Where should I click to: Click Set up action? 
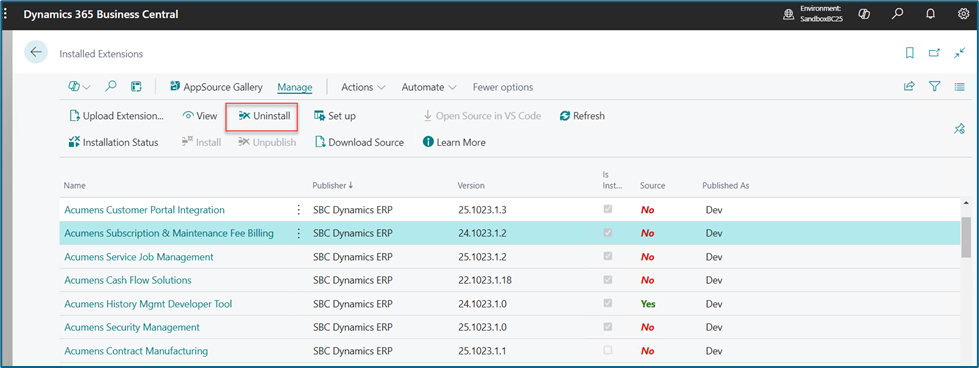coord(335,116)
